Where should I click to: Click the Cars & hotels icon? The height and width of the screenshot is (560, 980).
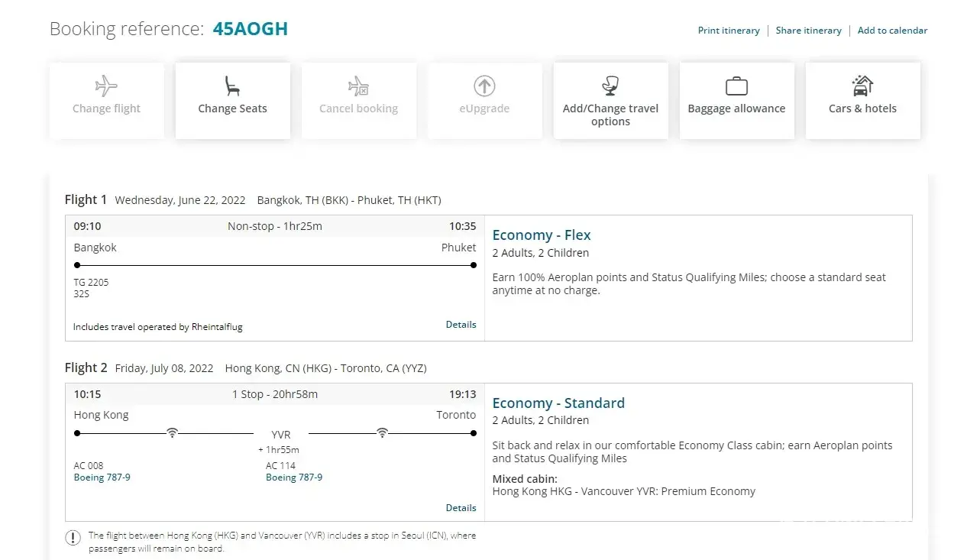[862, 85]
